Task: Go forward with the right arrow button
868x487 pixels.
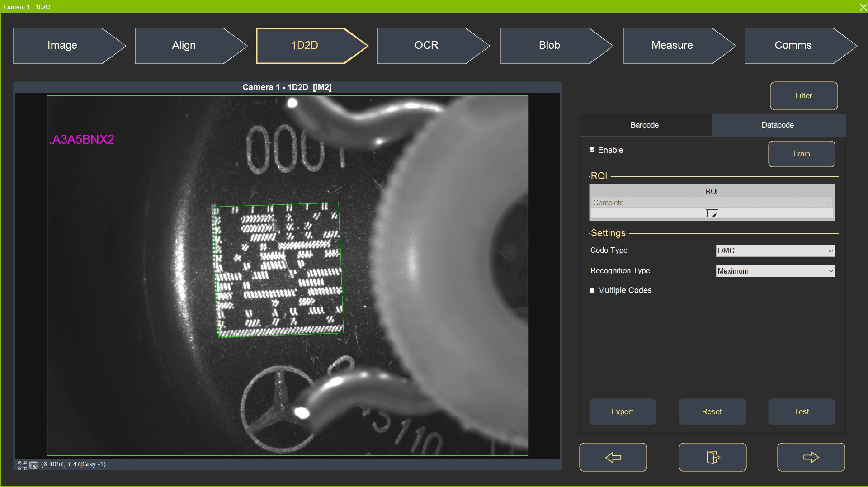Action: coord(811,457)
